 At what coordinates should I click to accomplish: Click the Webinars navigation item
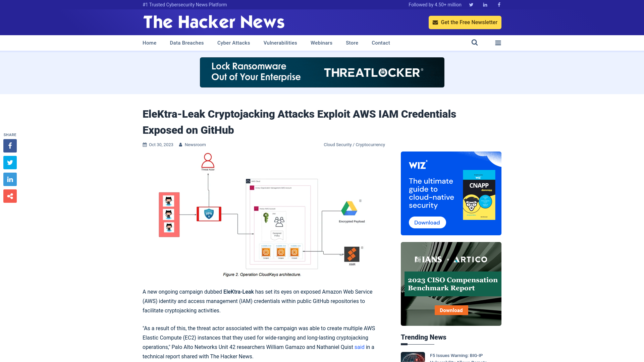321,43
